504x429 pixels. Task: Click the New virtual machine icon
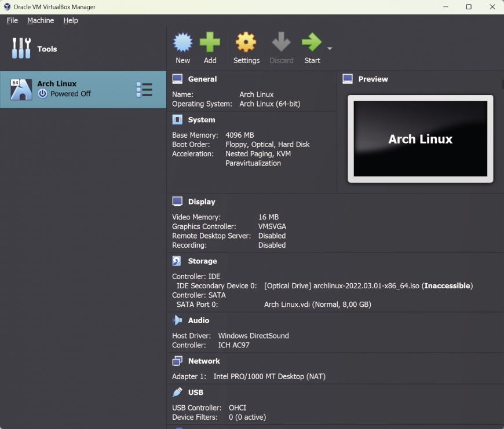point(182,42)
